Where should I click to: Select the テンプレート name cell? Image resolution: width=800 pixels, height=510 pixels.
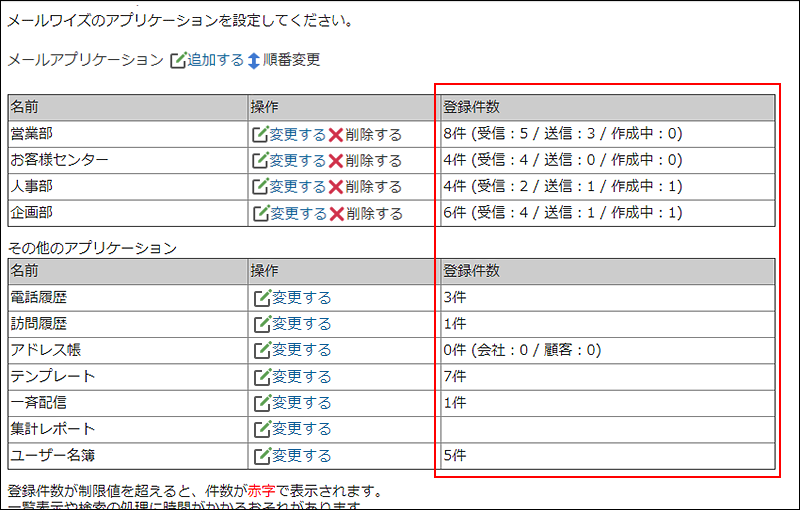(x=128, y=376)
